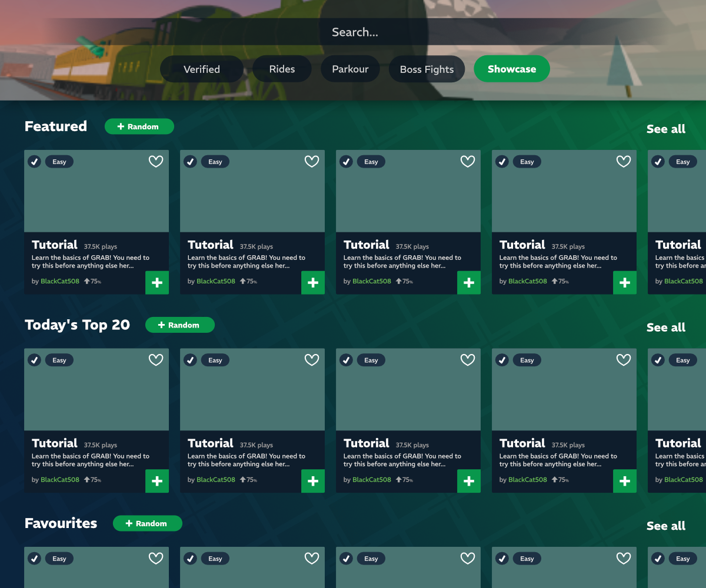The image size is (706, 588).
Task: Select the Parkour category tab
Action: pyautogui.click(x=350, y=69)
